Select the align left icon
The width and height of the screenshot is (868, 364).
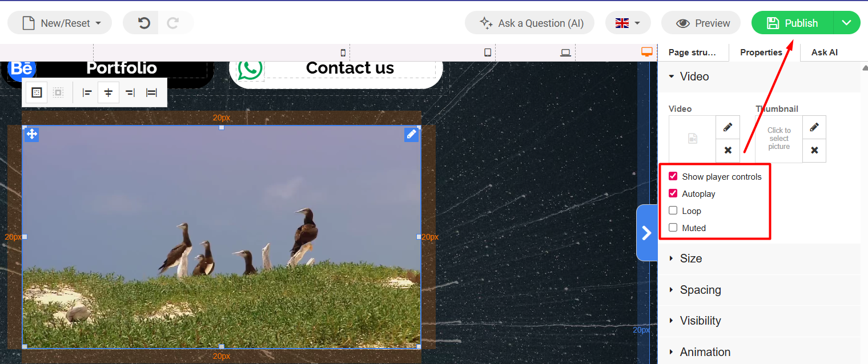coord(87,92)
